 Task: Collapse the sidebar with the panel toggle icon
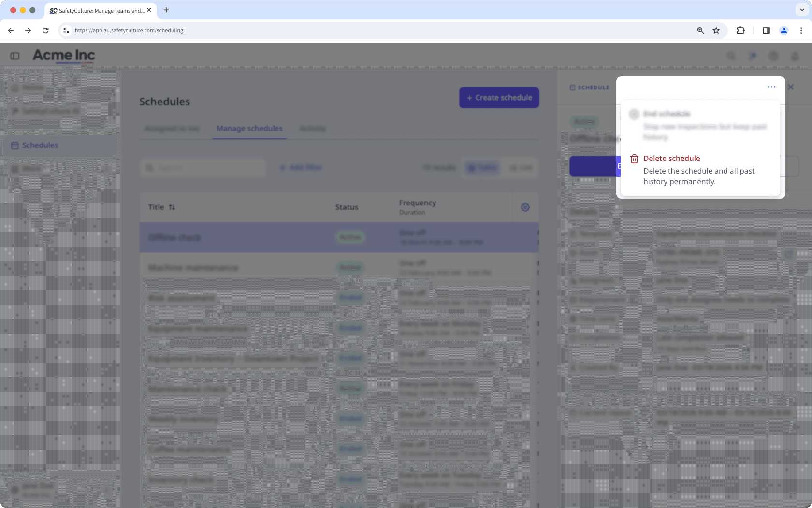(x=14, y=56)
